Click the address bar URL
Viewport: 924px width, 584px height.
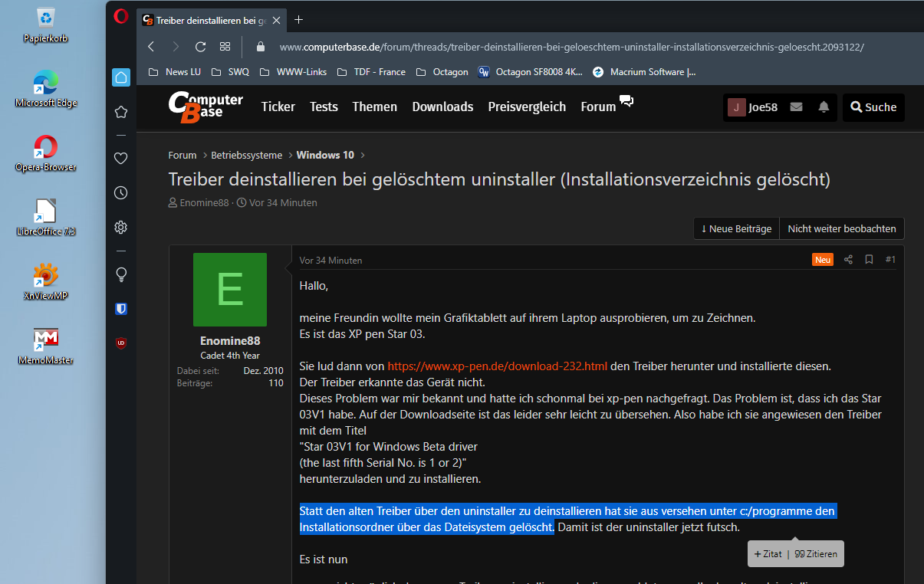(571, 47)
